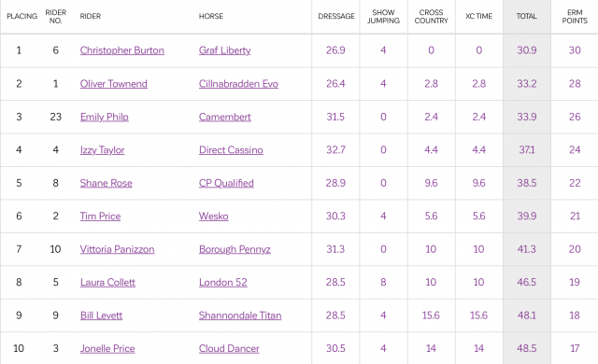Click Oliver Townend rider name
This screenshot has height=364, width=598.
point(114,84)
